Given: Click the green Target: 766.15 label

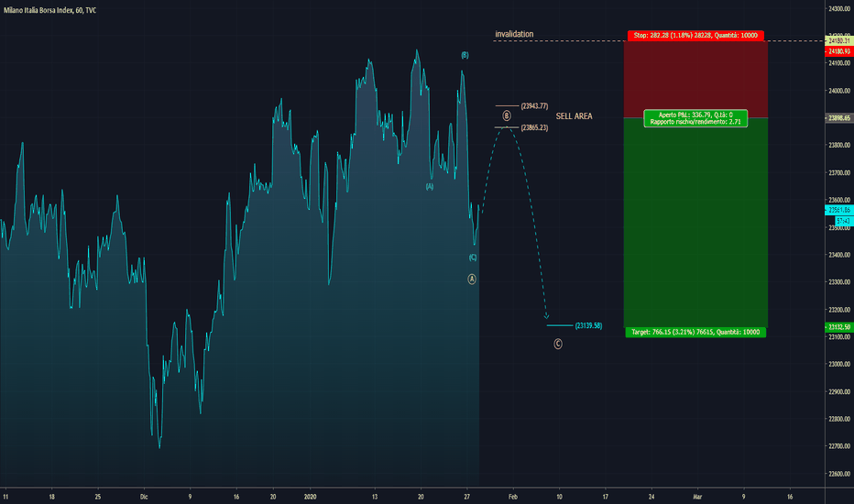Looking at the screenshot, I should pyautogui.click(x=695, y=332).
